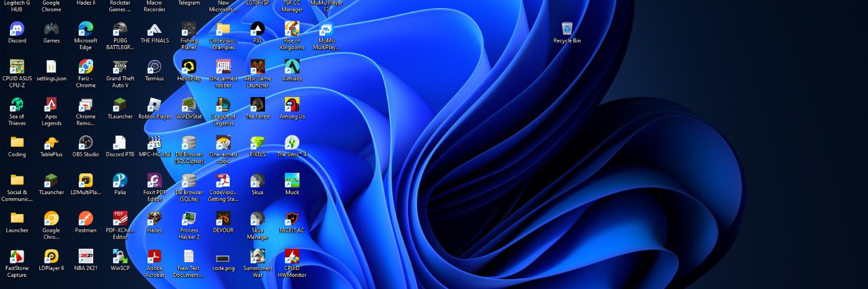Select the Muck game icon
This screenshot has height=289, width=868.
292,180
